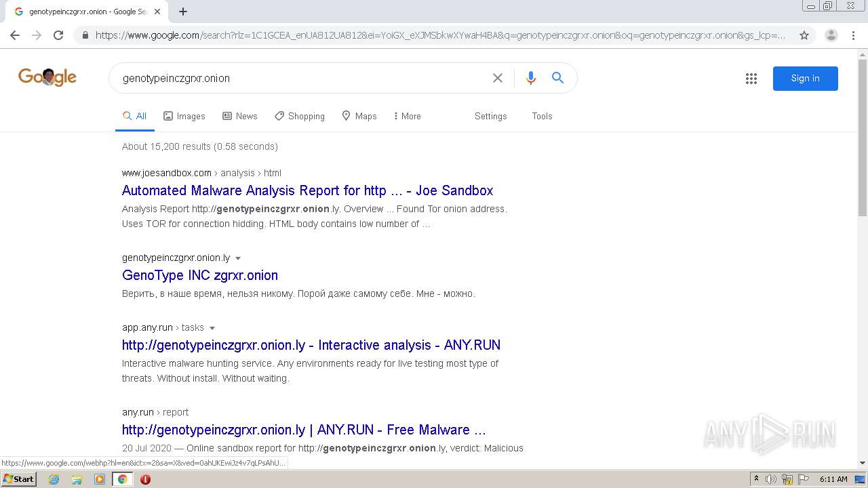The image size is (868, 488).
Task: Click the volume speaker tray icon
Action: [771, 479]
